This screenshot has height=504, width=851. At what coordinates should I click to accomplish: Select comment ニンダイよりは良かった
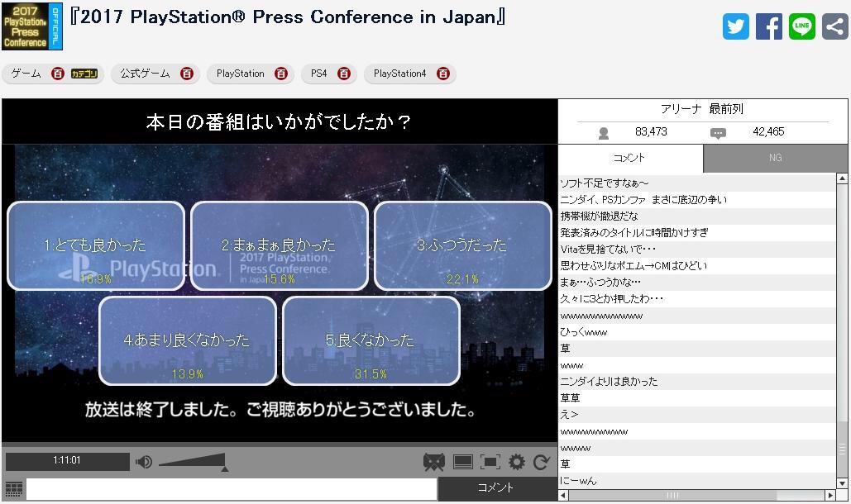tap(697, 382)
